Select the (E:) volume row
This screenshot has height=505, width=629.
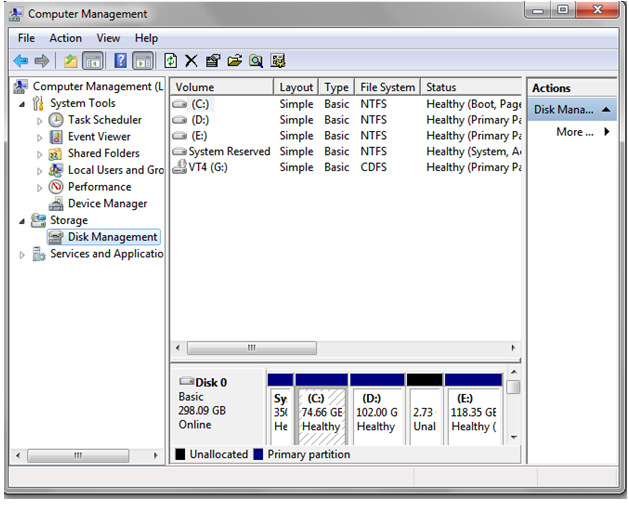[346, 136]
